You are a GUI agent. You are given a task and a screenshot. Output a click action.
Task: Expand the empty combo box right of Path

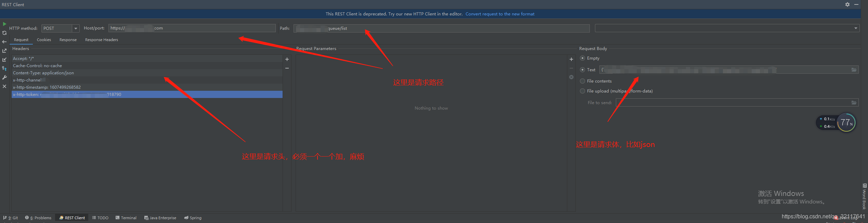(727, 28)
